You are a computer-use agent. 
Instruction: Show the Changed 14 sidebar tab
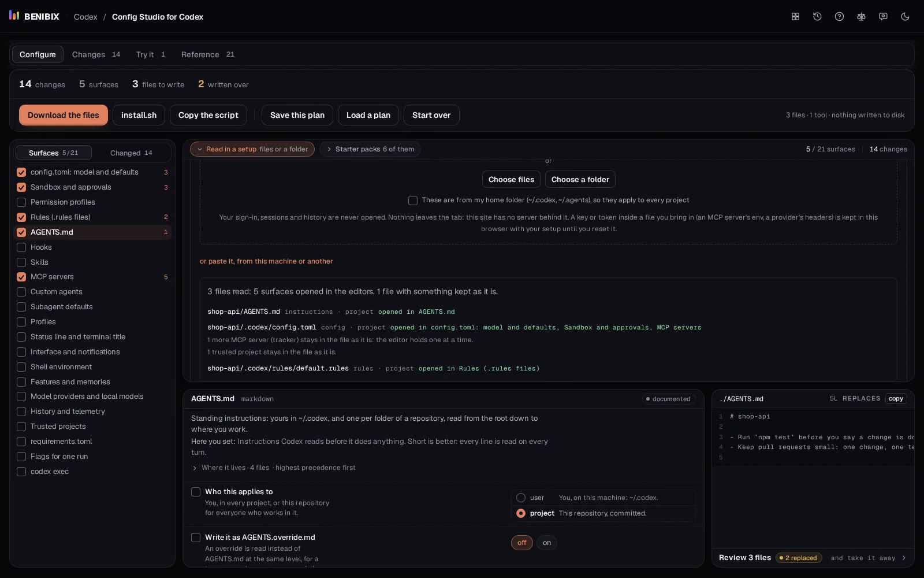coord(131,153)
